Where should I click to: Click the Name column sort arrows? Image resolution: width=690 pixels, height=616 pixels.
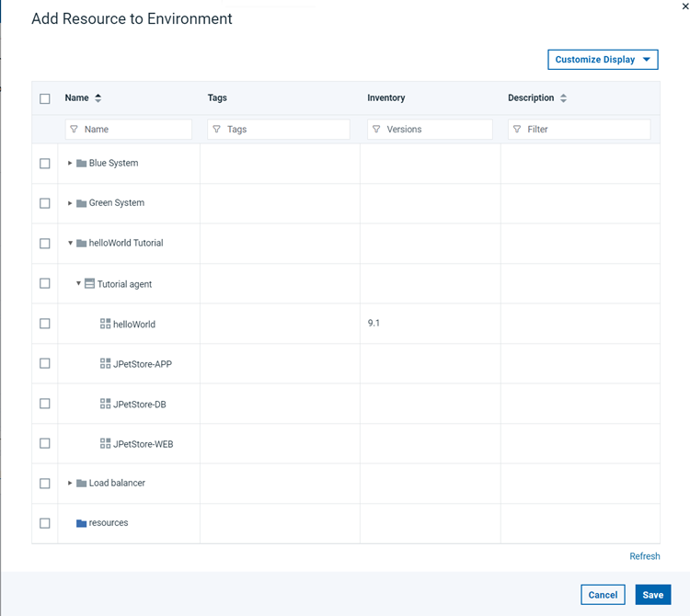click(x=98, y=98)
